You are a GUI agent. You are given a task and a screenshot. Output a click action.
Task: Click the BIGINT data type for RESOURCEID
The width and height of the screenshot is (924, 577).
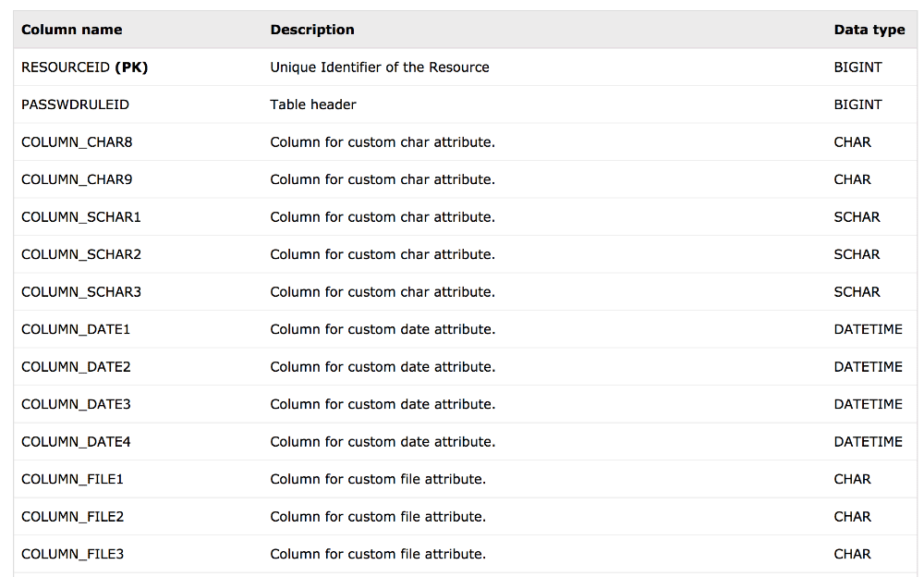(857, 68)
